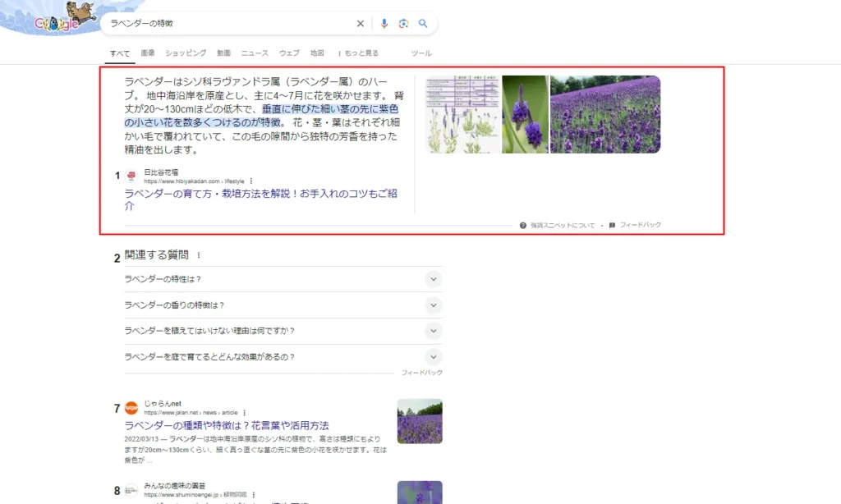Expand question ラベンダーの特性は？
The image size is (841, 504).
click(434, 279)
